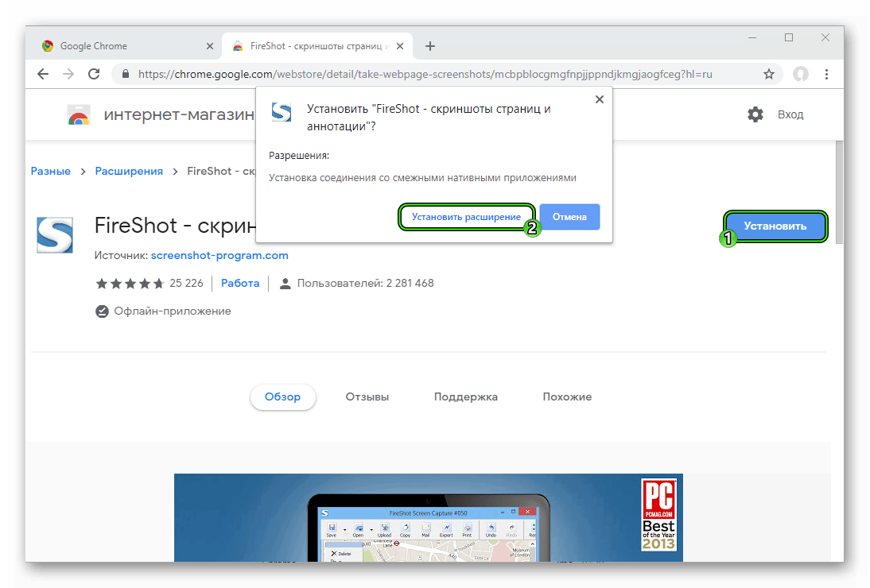Open the Расширения breadcrumb link

pos(129,172)
